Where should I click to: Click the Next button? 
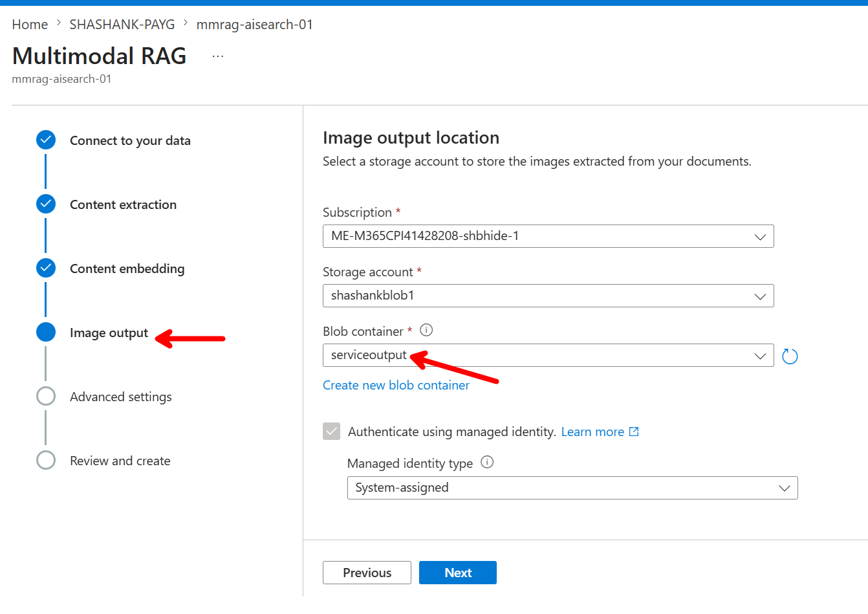(458, 573)
